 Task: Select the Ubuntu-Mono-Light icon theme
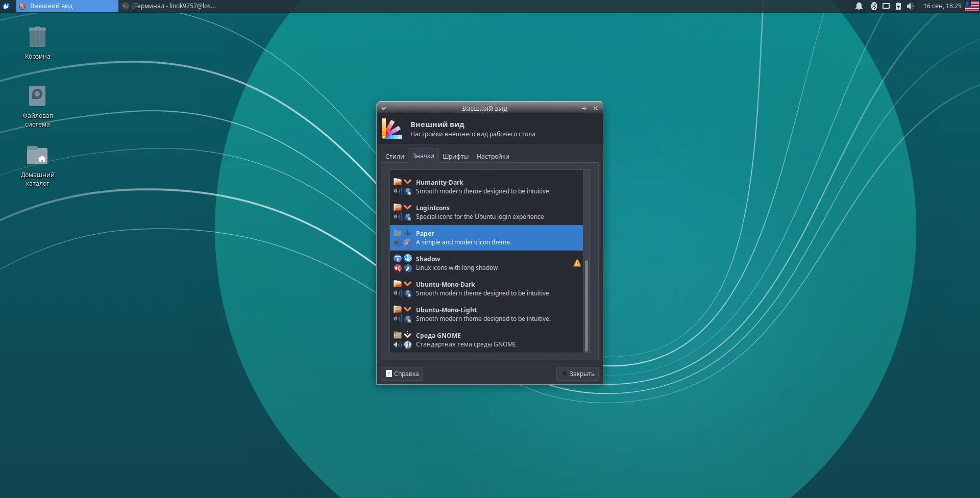(x=486, y=314)
